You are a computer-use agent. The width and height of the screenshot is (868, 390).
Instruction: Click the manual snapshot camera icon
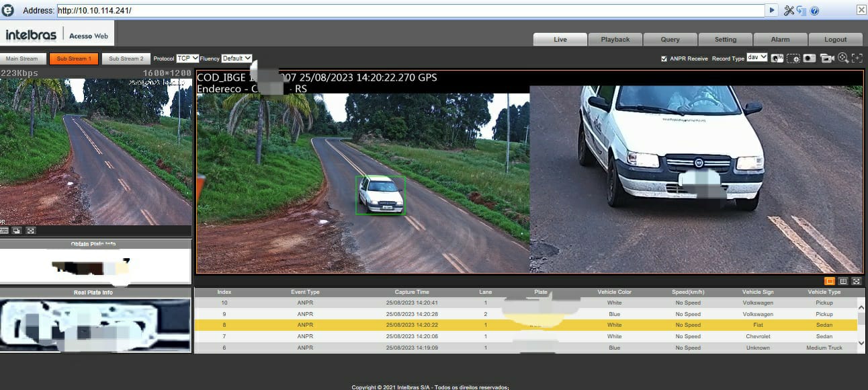[x=810, y=58]
